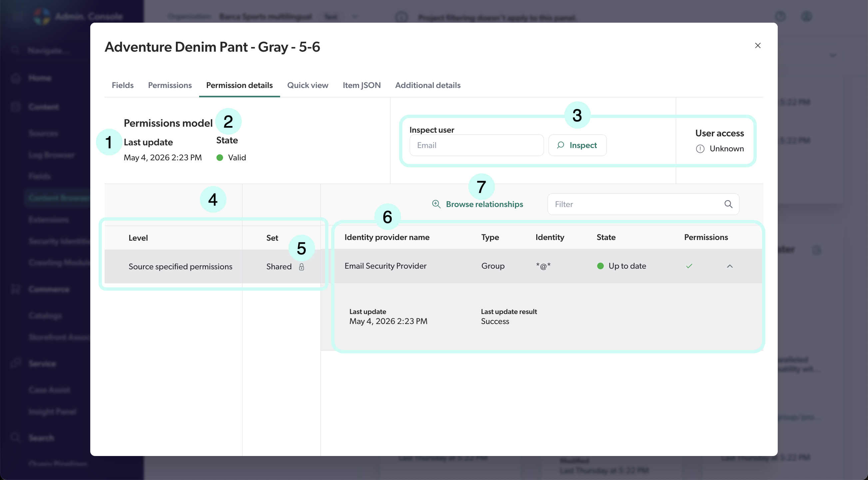Click the Set column header
Screen dimensions: 868x480
(272, 238)
